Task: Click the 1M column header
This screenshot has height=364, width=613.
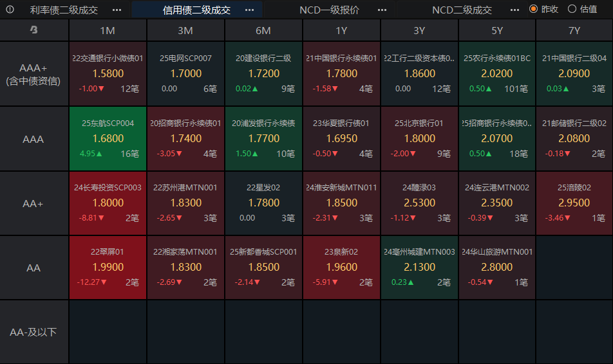Action: [108, 30]
